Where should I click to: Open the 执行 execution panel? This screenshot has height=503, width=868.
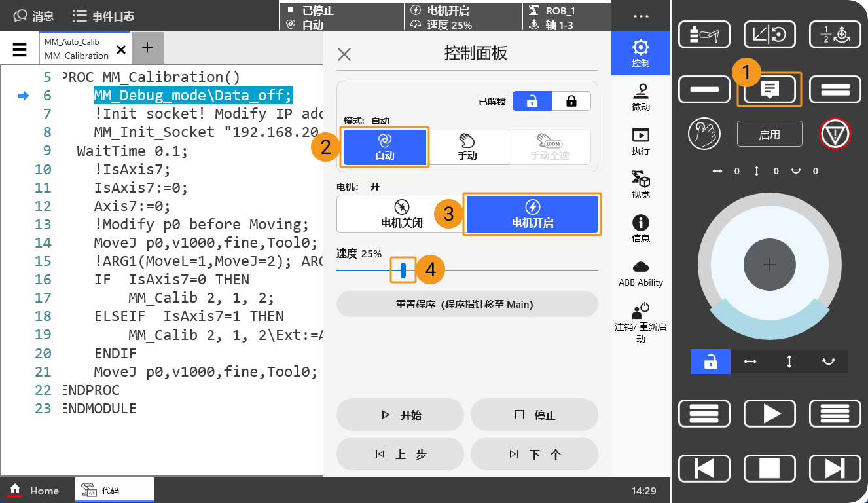tap(640, 141)
